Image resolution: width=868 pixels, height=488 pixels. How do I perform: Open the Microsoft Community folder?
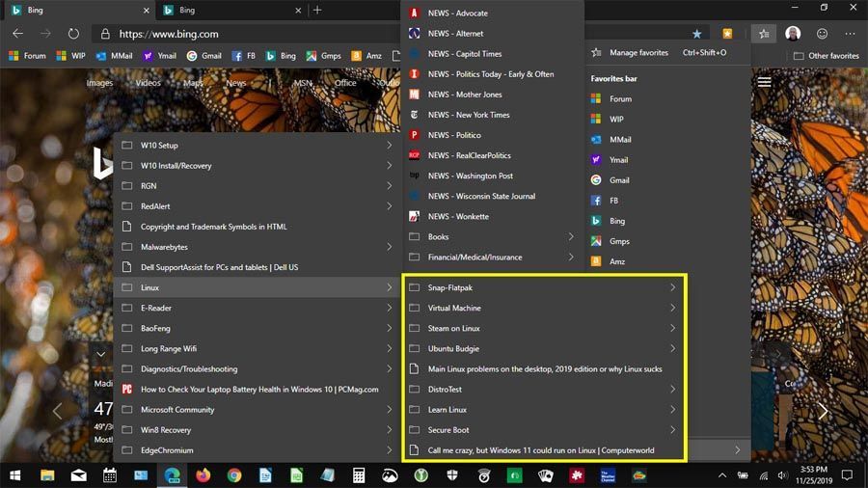(x=257, y=410)
